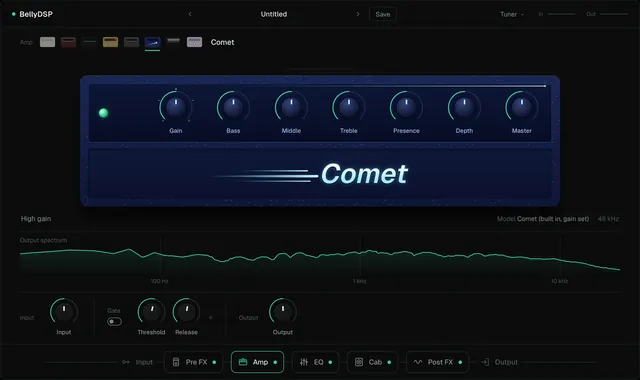Open the Pre FX stage tab
The height and width of the screenshot is (380, 640).
click(194, 362)
